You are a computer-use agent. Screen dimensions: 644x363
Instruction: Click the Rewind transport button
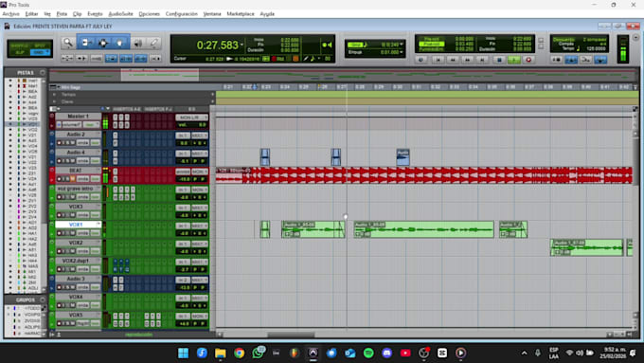(x=453, y=60)
